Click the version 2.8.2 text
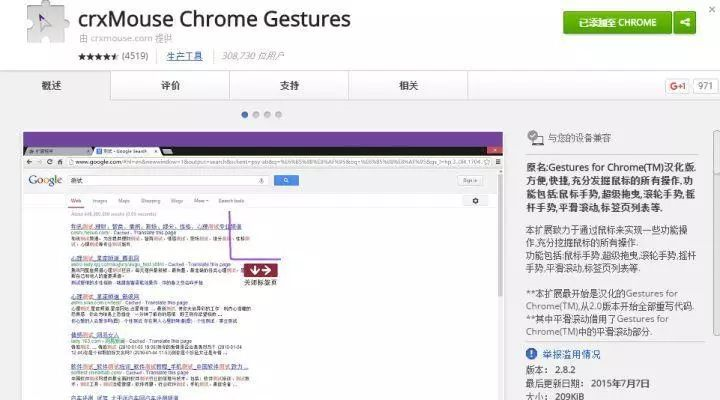720x400 pixels. (x=565, y=370)
